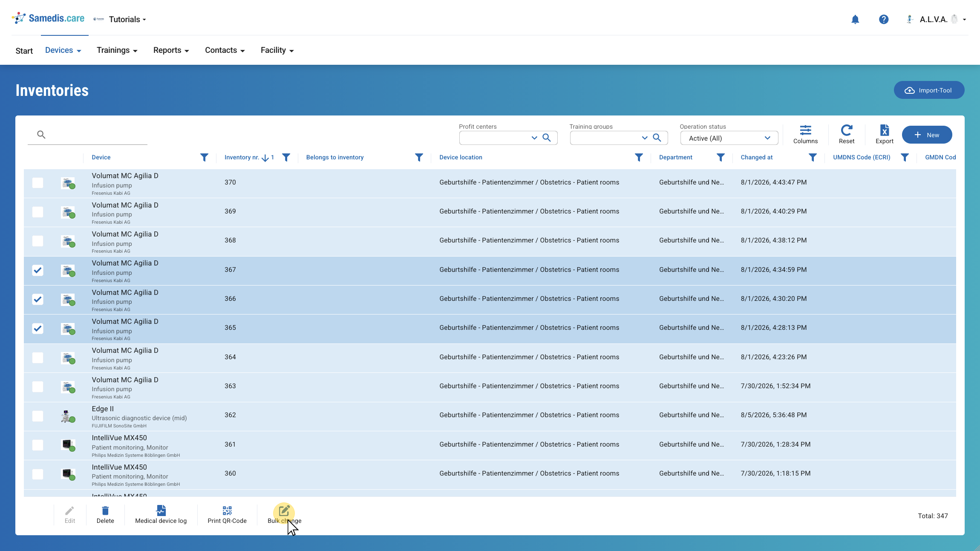
Task: Filter the Changed at column
Action: click(813, 158)
